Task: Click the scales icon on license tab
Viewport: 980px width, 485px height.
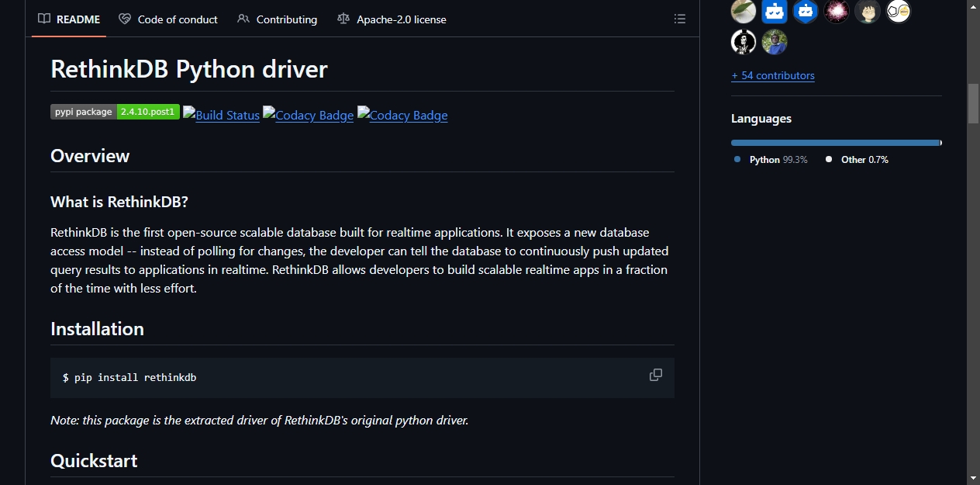Action: click(x=343, y=19)
